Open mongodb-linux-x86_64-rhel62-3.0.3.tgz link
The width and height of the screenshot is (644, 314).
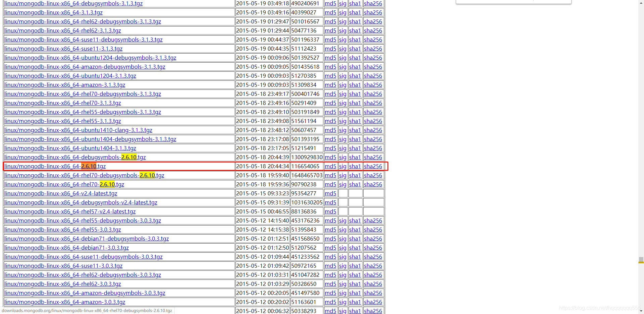[63, 284]
